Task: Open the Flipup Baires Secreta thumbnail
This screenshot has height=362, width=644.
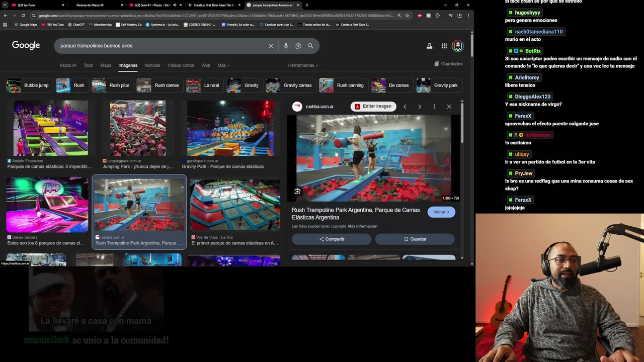Action: tap(47, 205)
